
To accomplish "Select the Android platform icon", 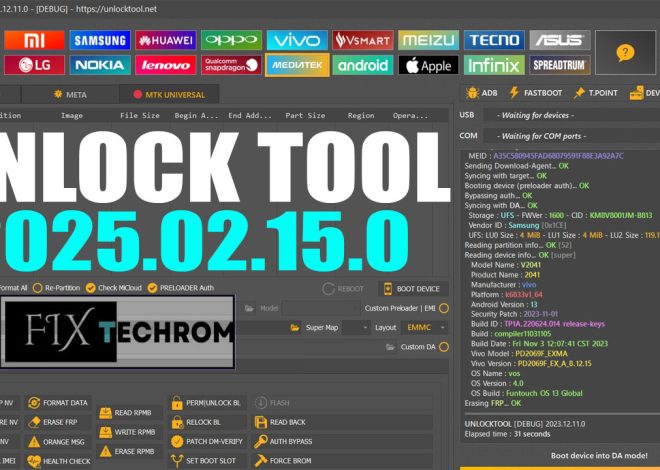I will click(x=363, y=65).
